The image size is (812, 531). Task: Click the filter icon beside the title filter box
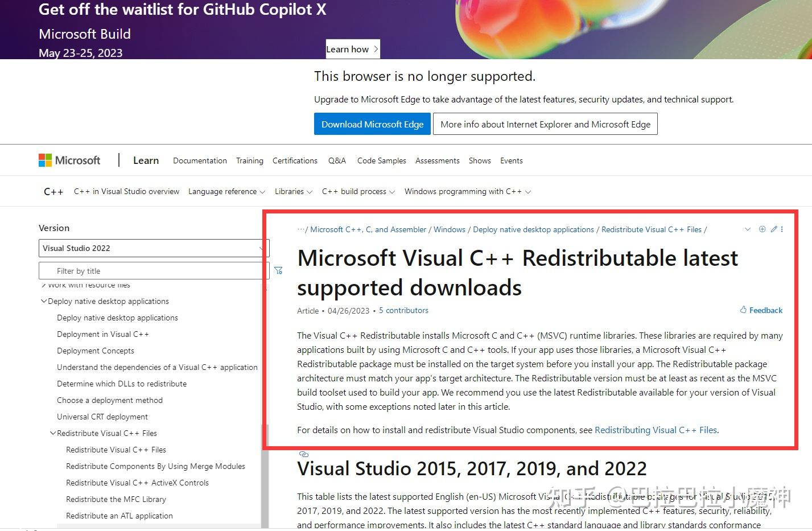click(278, 270)
